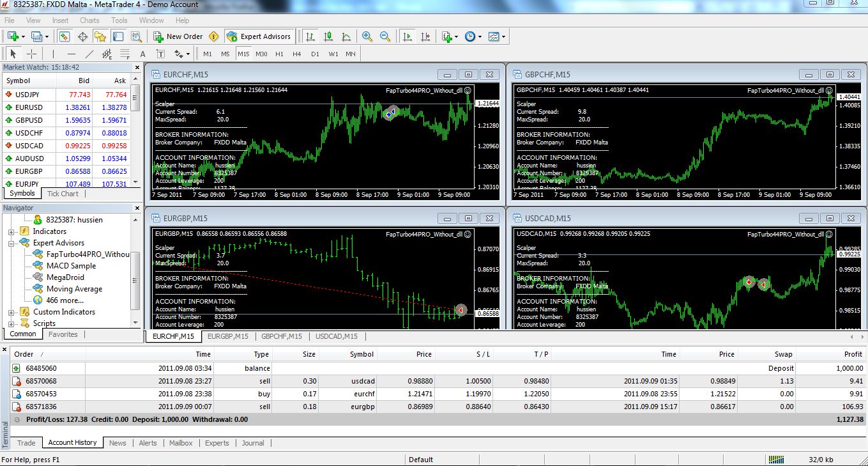Expand the Indicators tree node
The width and height of the screenshot is (868, 466).
[x=11, y=231]
